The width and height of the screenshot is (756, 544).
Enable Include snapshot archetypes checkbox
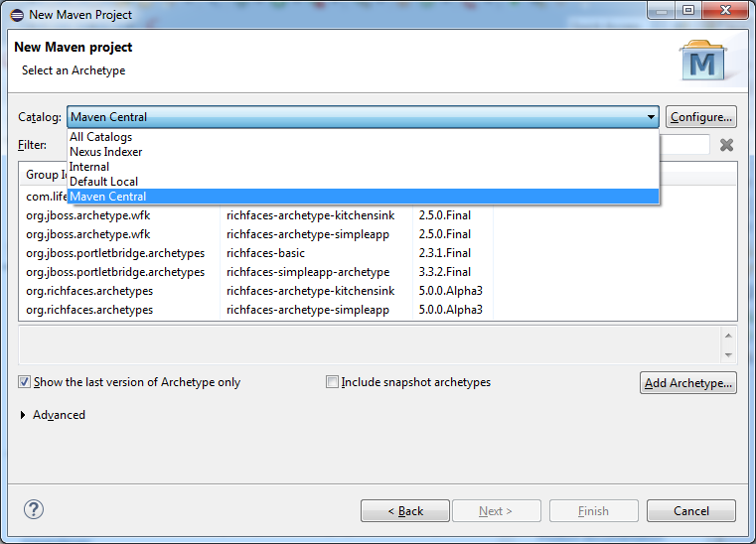pos(332,382)
